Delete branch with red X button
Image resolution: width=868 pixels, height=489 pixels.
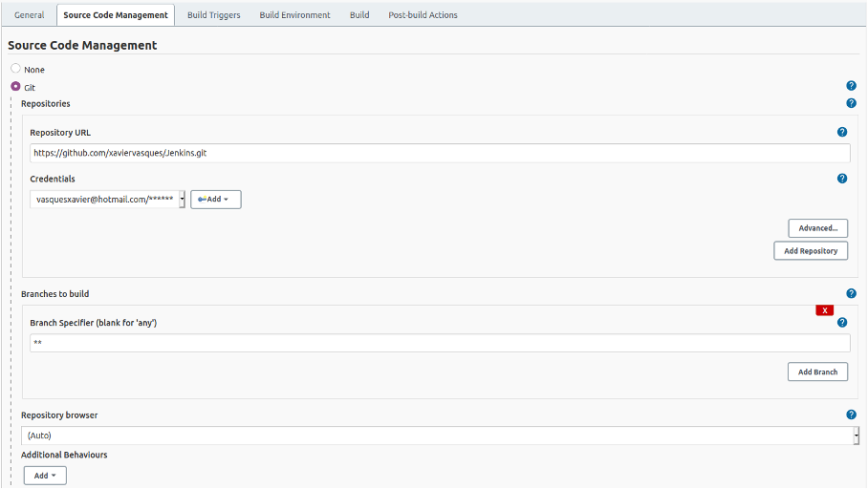coord(824,310)
